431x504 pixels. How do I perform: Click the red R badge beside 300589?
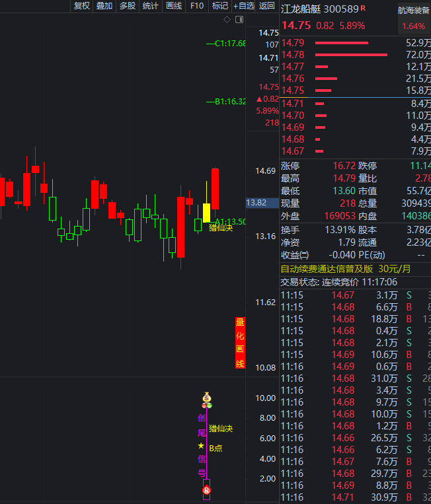coord(363,8)
